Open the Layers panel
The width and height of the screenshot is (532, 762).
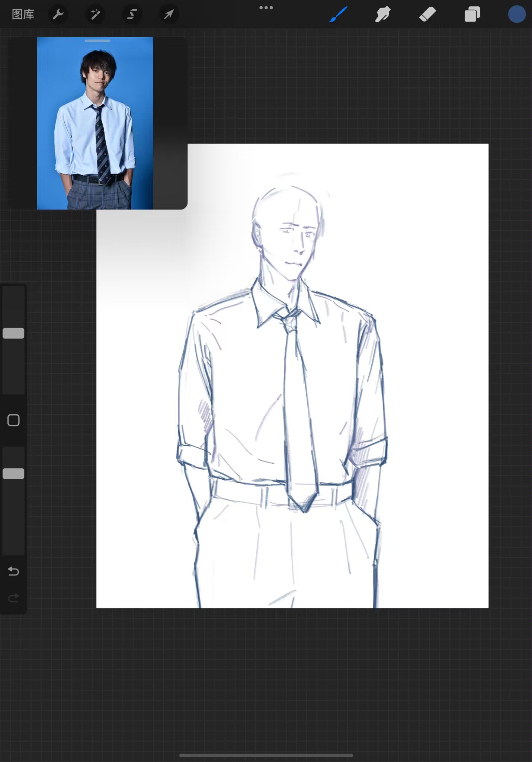coord(472,15)
